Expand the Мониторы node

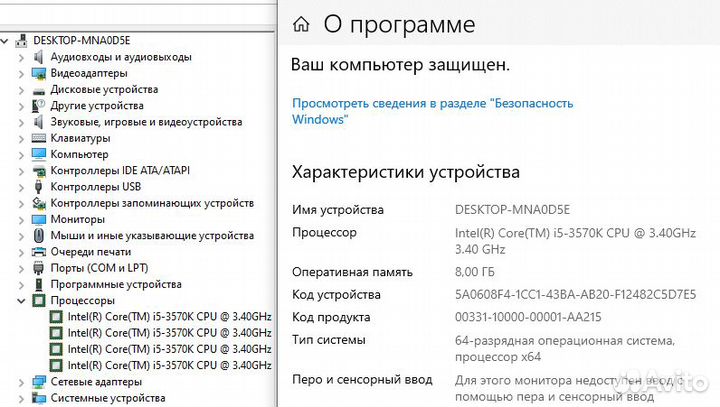(21, 220)
